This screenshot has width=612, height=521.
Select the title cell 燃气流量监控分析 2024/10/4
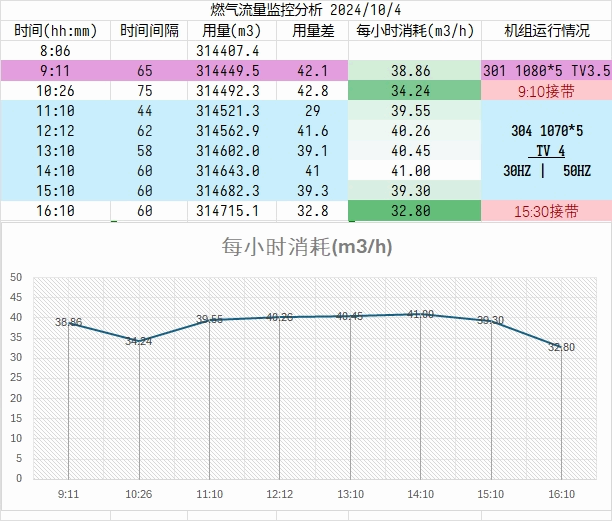point(305,9)
